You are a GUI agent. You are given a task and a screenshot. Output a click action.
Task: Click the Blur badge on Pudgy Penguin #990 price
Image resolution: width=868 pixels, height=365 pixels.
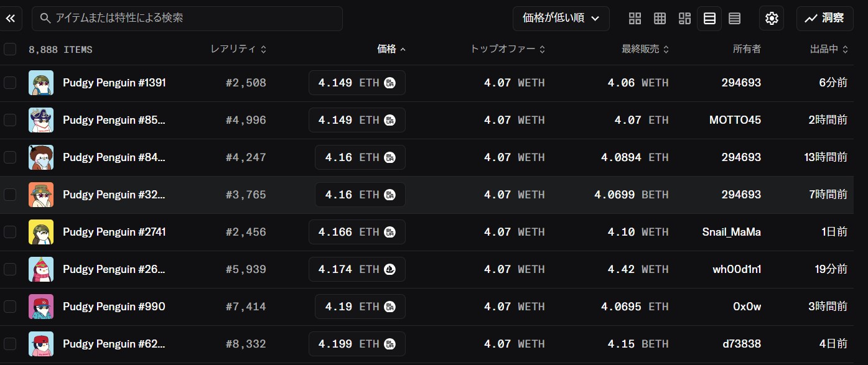[x=390, y=307]
